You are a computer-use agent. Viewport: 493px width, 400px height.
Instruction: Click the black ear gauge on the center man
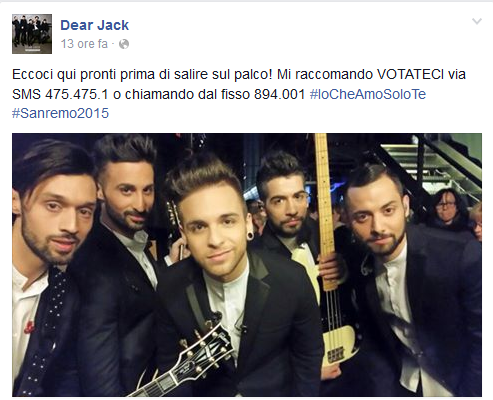tap(251, 237)
